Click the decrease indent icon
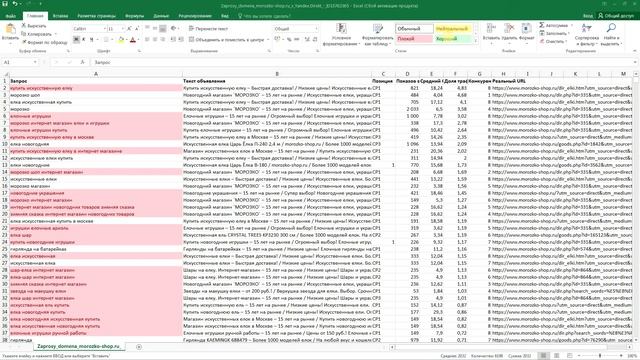 point(173,40)
